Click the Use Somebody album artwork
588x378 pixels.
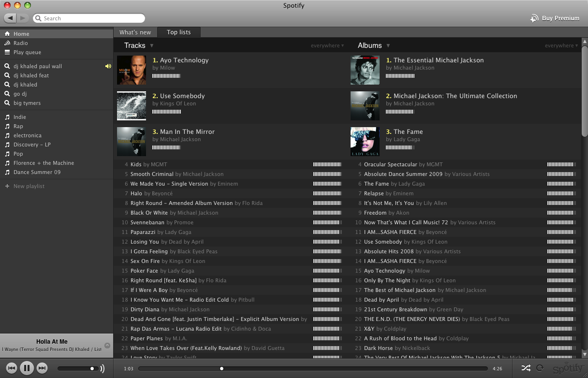132,106
